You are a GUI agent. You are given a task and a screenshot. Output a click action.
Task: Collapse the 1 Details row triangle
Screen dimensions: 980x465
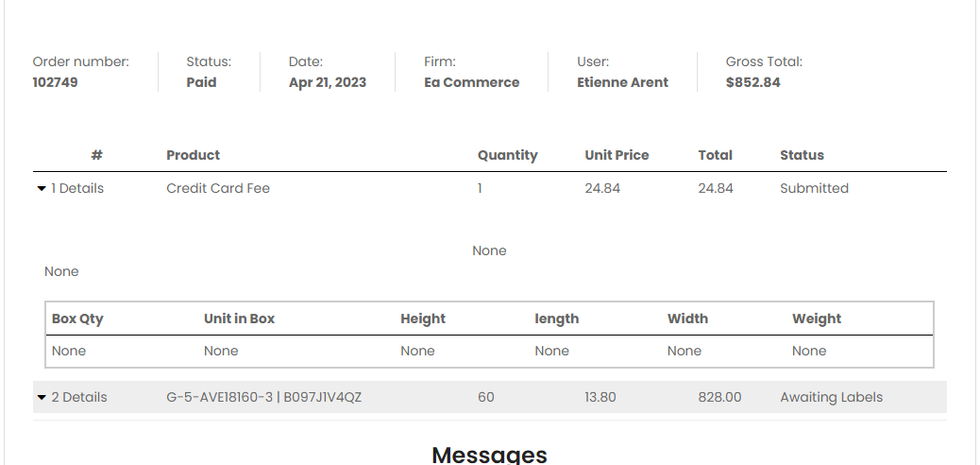coord(42,188)
